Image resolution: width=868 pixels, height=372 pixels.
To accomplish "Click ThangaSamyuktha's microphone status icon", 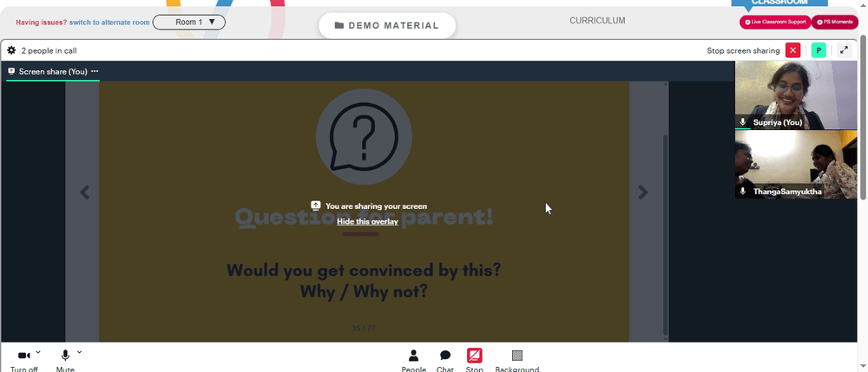I will 743,192.
